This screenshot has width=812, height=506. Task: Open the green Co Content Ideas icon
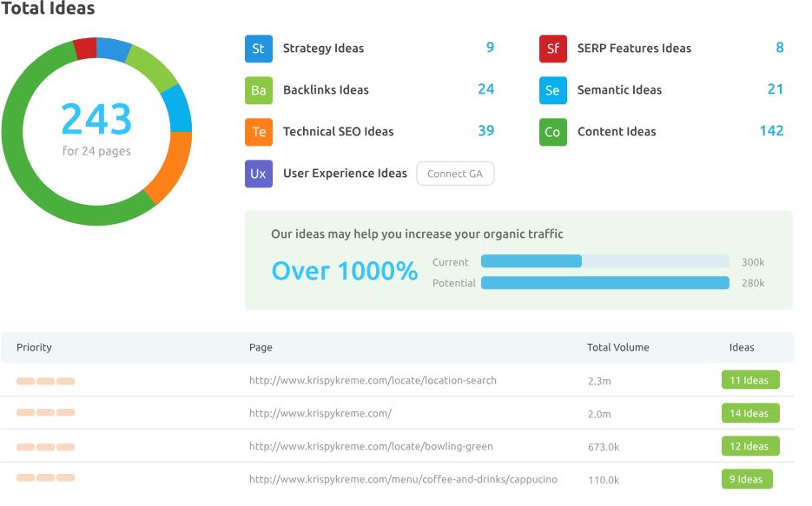pyautogui.click(x=552, y=132)
